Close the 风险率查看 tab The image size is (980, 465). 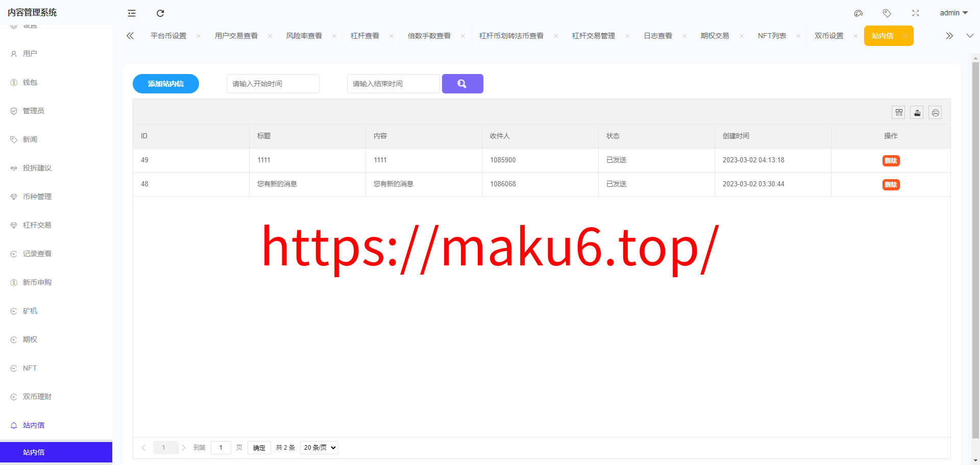click(x=334, y=36)
